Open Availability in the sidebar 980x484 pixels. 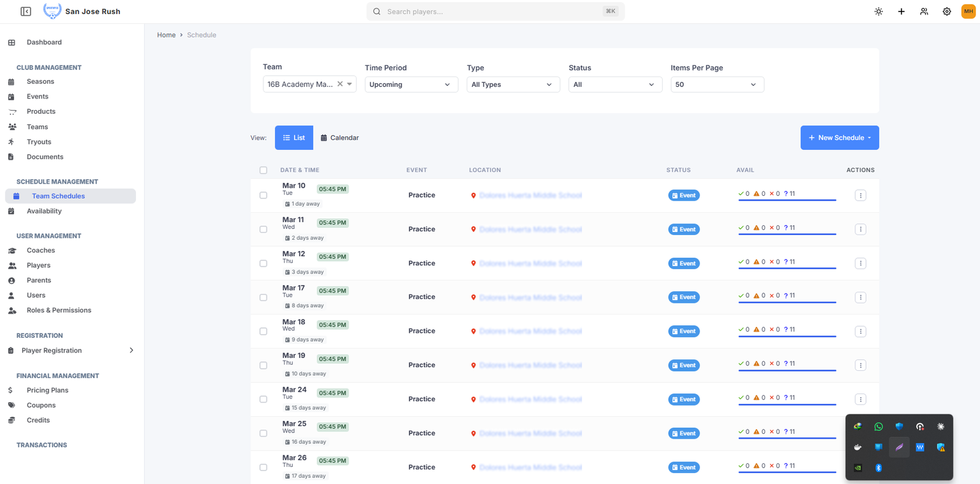pos(44,211)
